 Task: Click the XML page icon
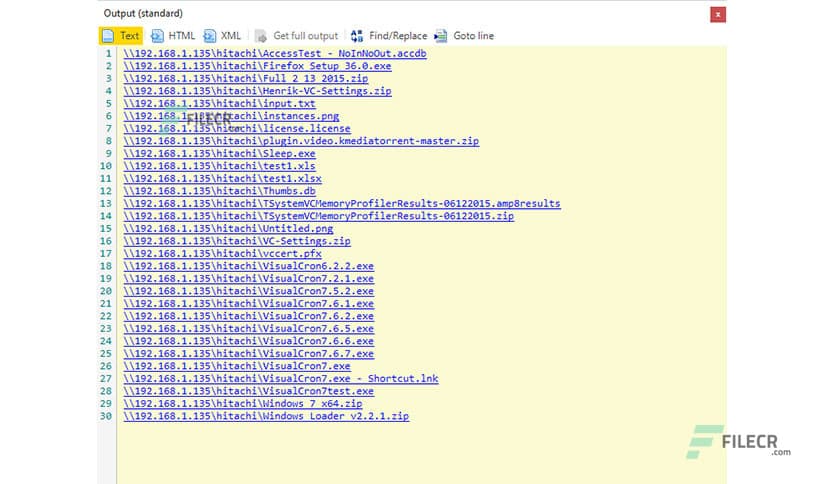click(x=210, y=36)
